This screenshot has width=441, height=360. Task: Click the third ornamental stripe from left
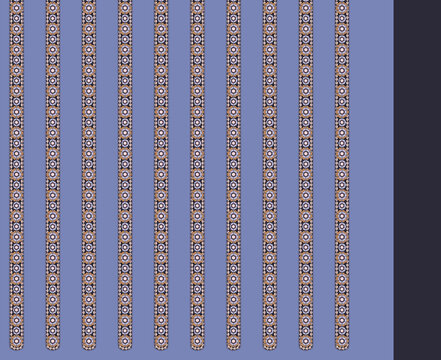tap(89, 175)
